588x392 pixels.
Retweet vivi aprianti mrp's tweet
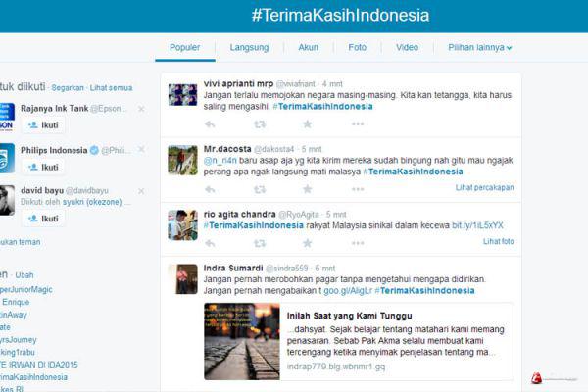pyautogui.click(x=260, y=124)
